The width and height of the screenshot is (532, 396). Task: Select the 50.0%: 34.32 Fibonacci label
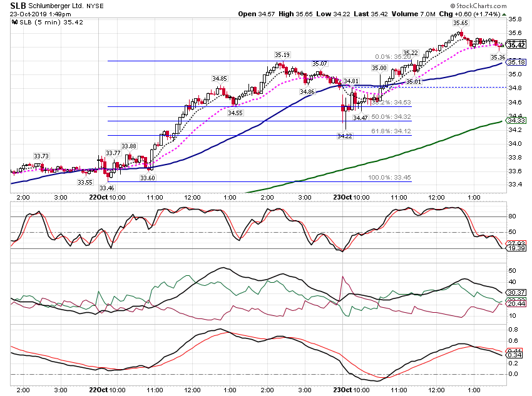click(x=391, y=117)
